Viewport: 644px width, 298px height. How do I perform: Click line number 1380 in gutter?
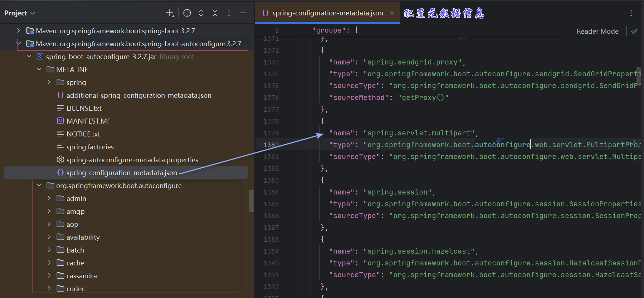pyautogui.click(x=271, y=145)
